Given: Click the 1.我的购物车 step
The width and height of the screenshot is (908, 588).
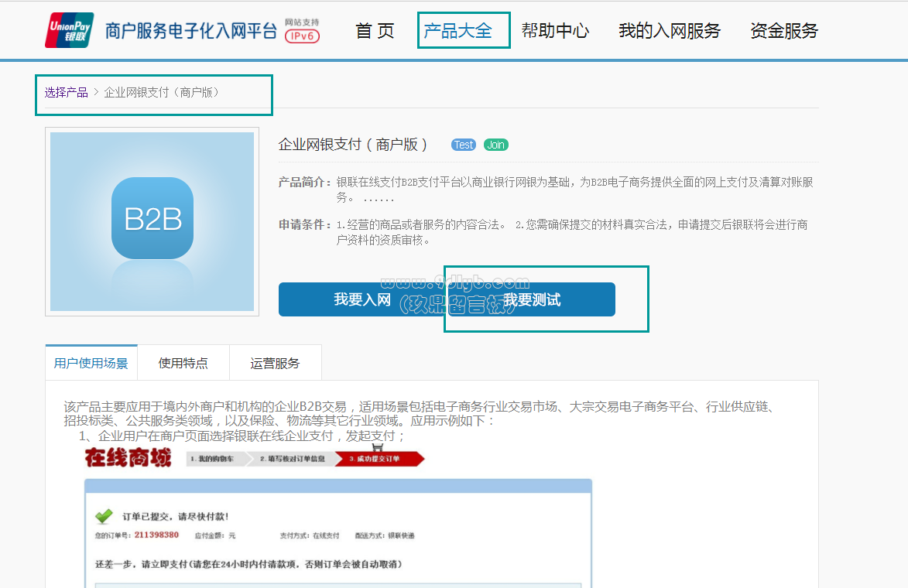Looking at the screenshot, I should pos(217,459).
